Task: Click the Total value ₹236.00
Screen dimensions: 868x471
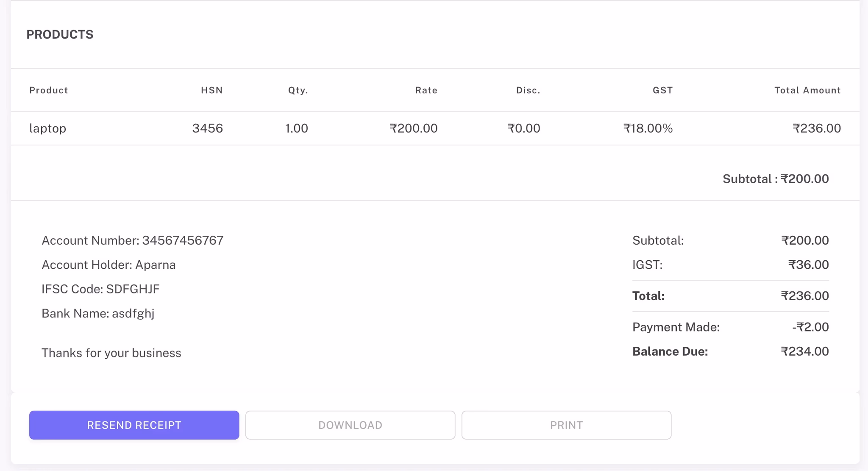Action: [x=805, y=295]
